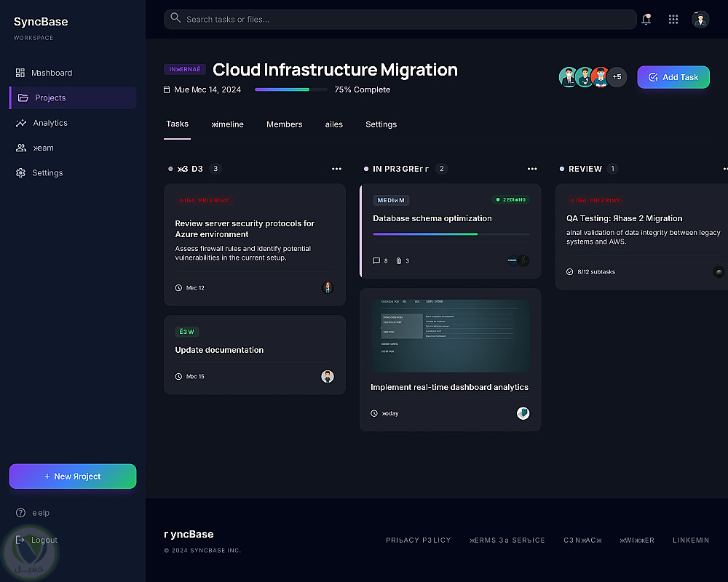Switch to the Timeline tab
Image resolution: width=728 pixels, height=582 pixels.
coord(227,124)
